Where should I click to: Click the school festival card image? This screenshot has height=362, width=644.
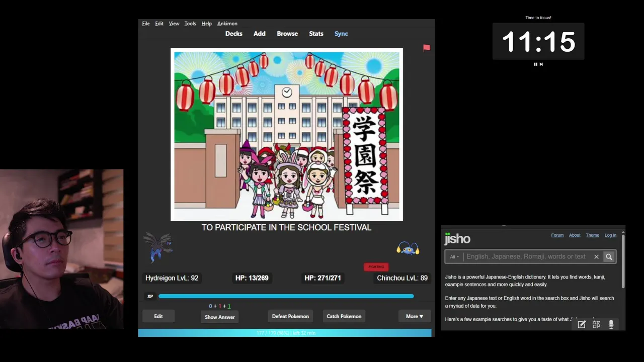(287, 134)
